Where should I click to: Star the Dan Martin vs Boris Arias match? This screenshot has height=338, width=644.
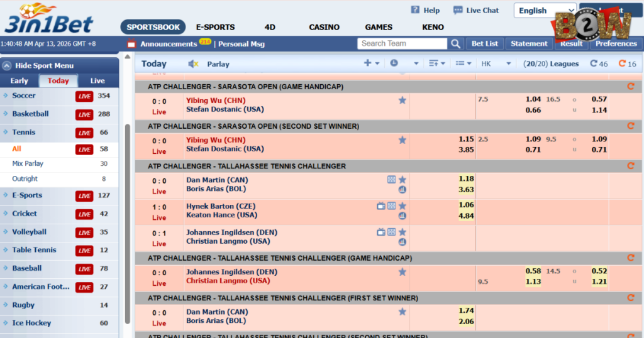pos(402,180)
